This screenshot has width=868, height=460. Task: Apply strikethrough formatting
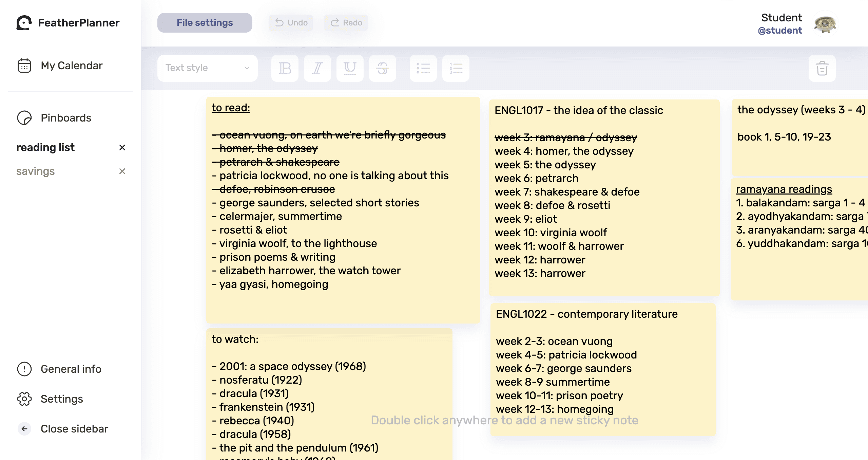point(382,68)
